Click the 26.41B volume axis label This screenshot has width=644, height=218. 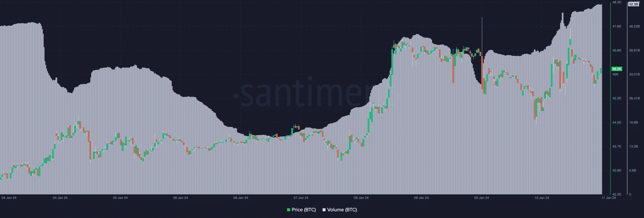(634, 98)
